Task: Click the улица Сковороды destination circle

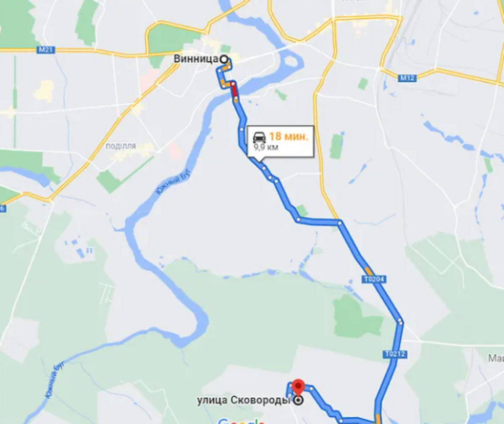Action: pyautogui.click(x=298, y=400)
